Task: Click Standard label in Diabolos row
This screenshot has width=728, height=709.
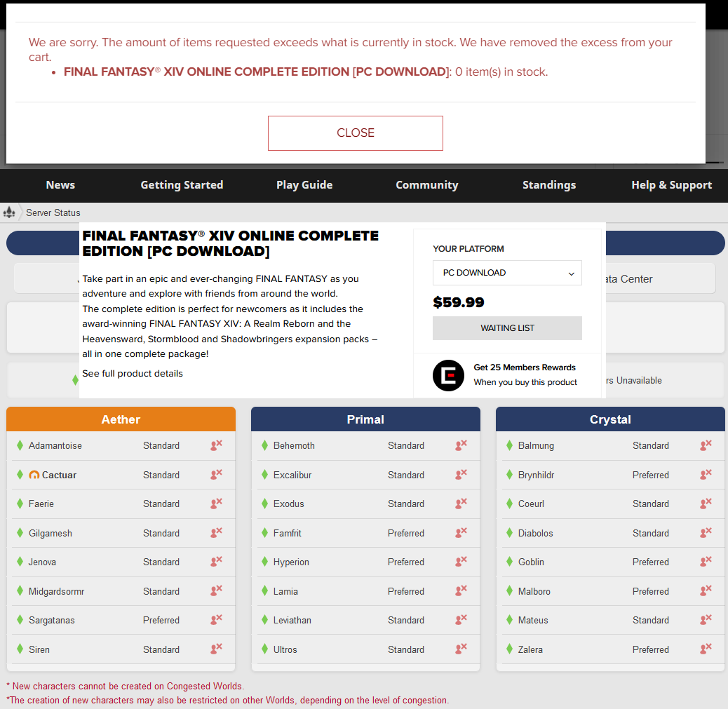Action: [x=650, y=533]
